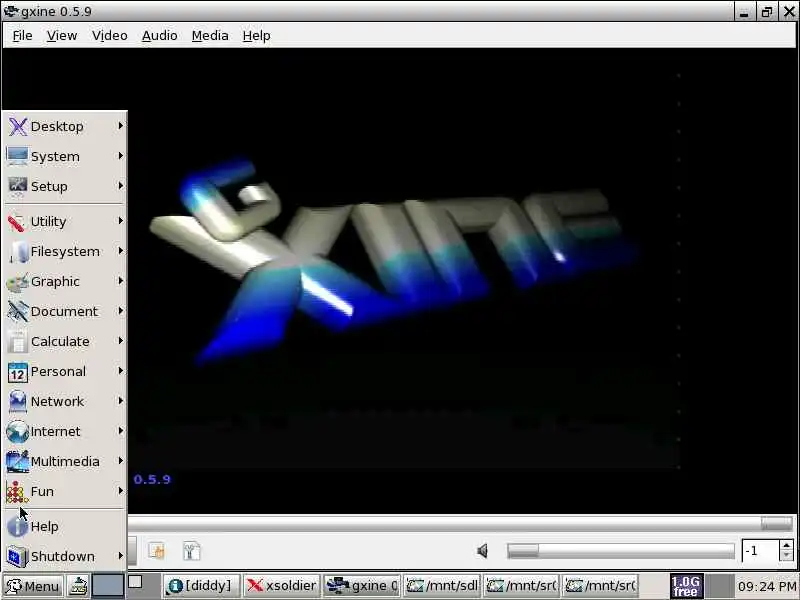Click the gxine seek position bar

(x=460, y=523)
